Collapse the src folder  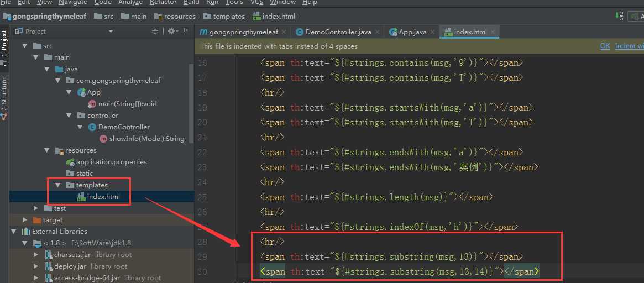[25, 45]
